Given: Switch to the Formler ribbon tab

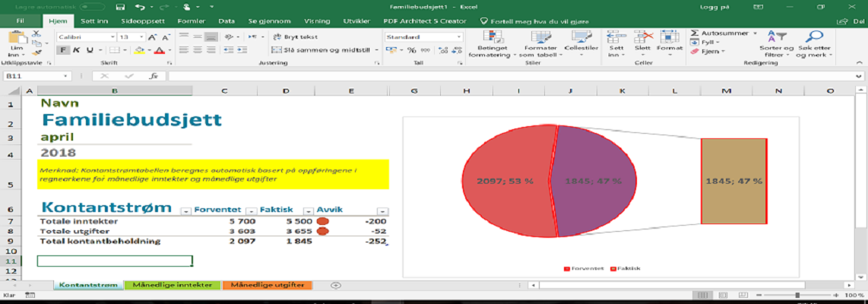Looking at the screenshot, I should [191, 21].
